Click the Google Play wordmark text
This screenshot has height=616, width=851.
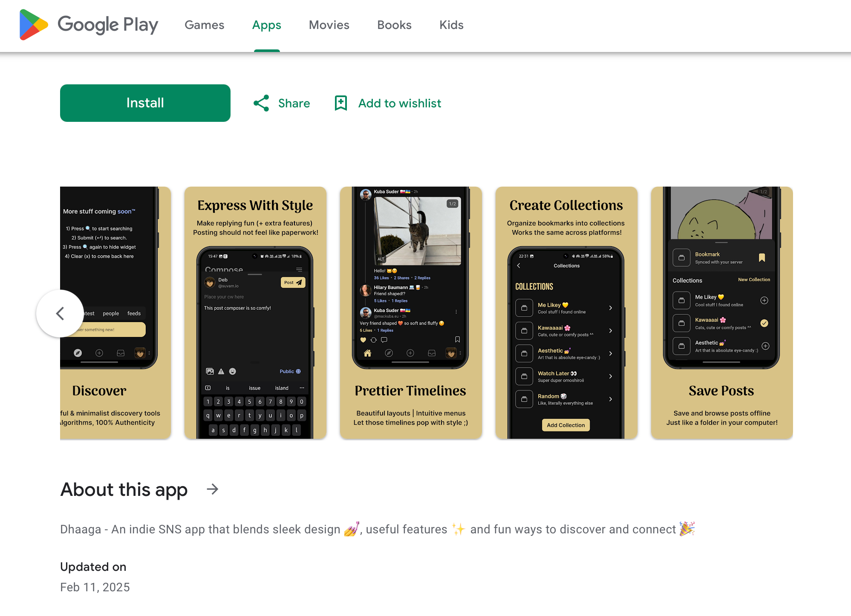(108, 25)
